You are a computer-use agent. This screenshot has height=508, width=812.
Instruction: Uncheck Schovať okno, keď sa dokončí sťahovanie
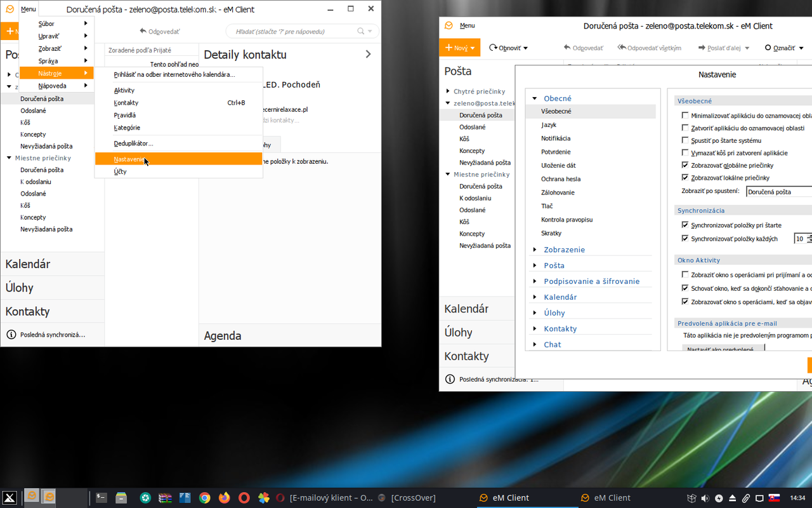tap(685, 288)
